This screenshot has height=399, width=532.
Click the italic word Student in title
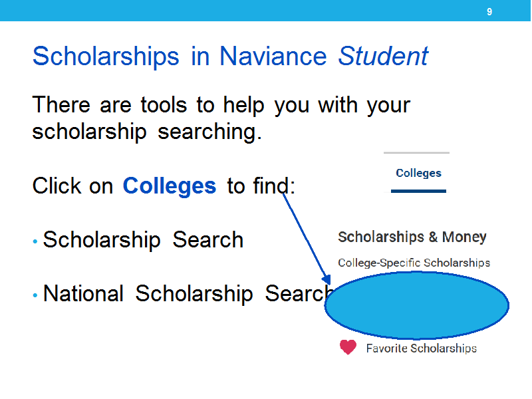pos(384,56)
